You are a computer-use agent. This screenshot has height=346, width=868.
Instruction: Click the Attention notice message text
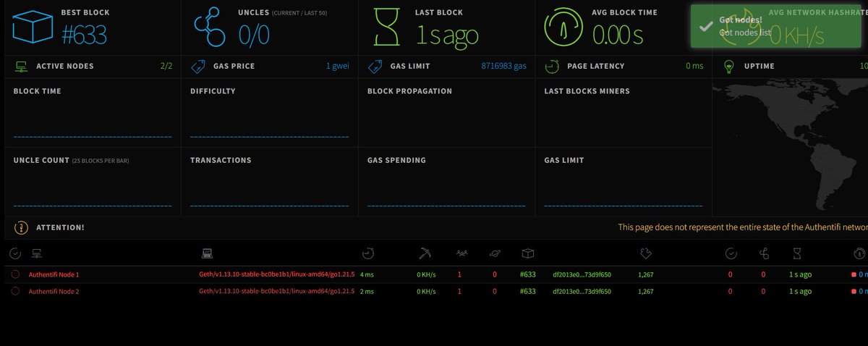click(x=743, y=228)
